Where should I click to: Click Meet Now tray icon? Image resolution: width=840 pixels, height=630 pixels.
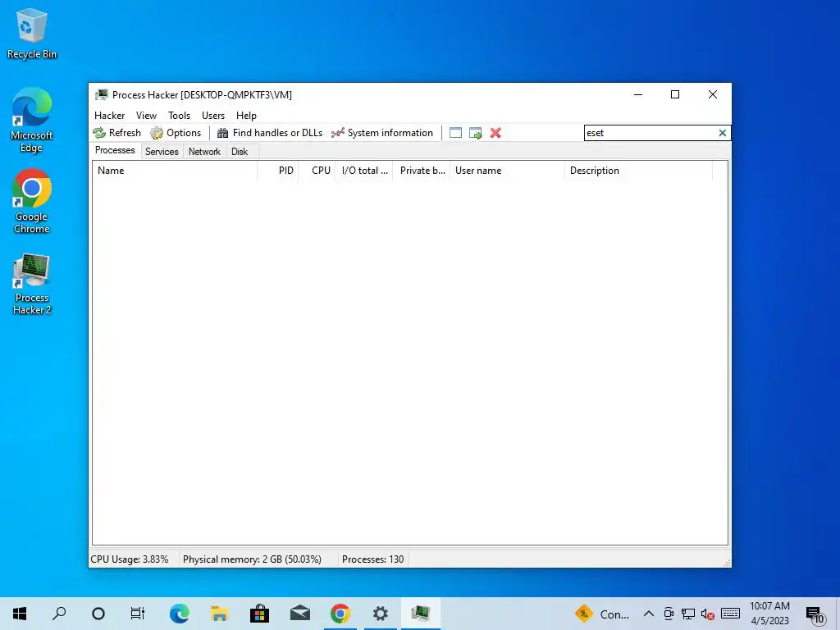pyautogui.click(x=668, y=614)
